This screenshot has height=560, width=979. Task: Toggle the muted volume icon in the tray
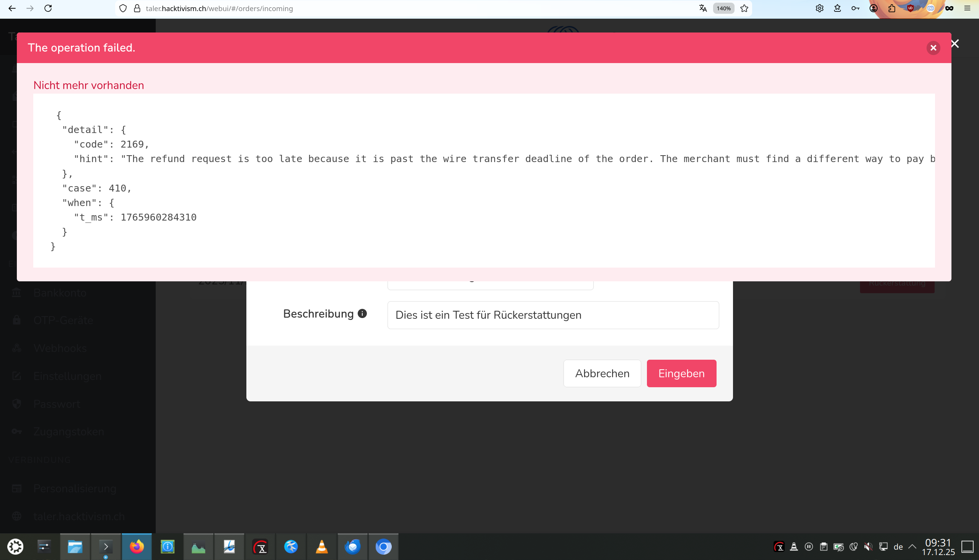pos(868,547)
